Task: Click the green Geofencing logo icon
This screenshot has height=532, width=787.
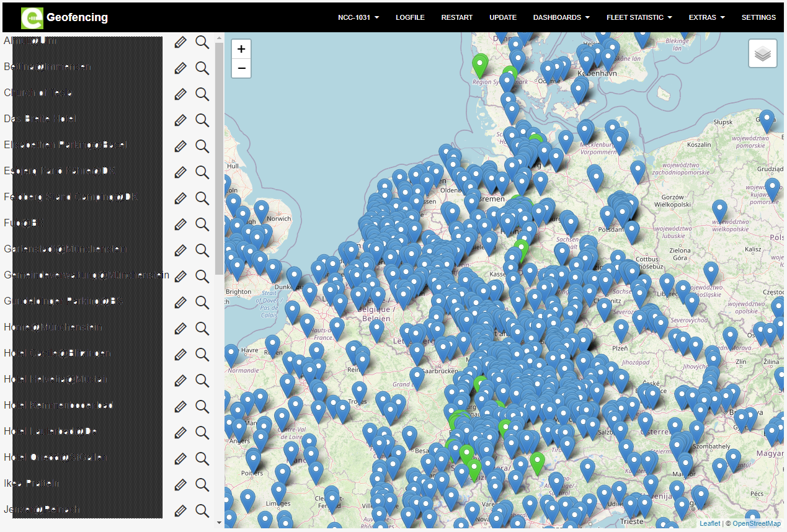Action: 32,18
